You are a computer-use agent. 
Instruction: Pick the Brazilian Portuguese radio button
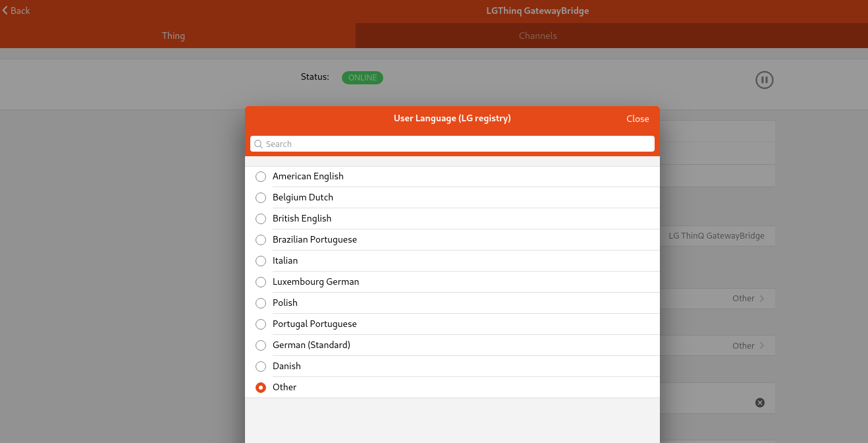coord(261,240)
